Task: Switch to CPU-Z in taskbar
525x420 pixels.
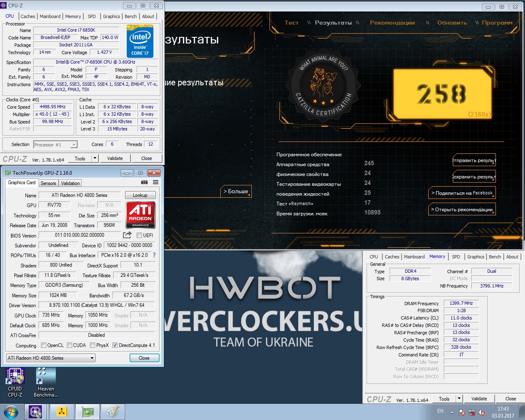Action: tap(36, 412)
